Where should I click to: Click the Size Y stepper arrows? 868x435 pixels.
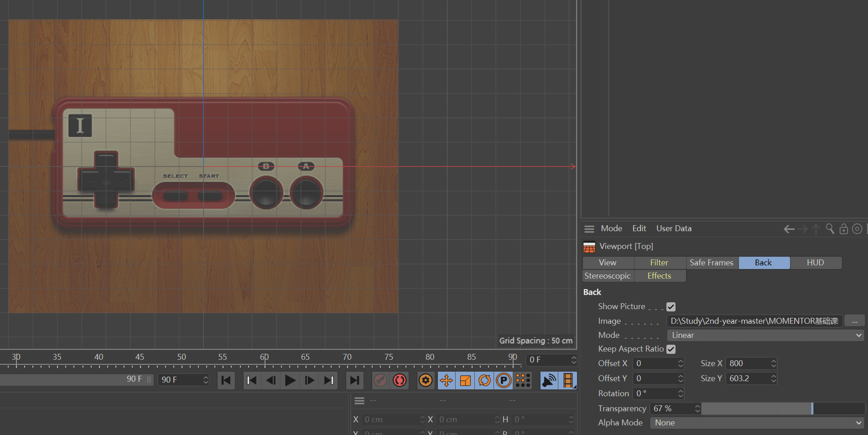coord(774,378)
